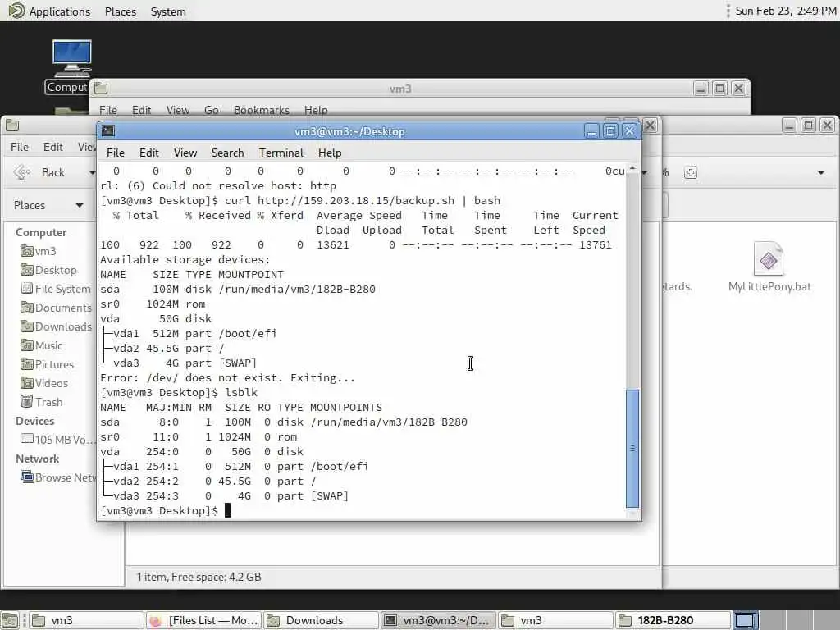
Task: Click the terminal vertical scrollbar thumb
Action: click(632, 448)
